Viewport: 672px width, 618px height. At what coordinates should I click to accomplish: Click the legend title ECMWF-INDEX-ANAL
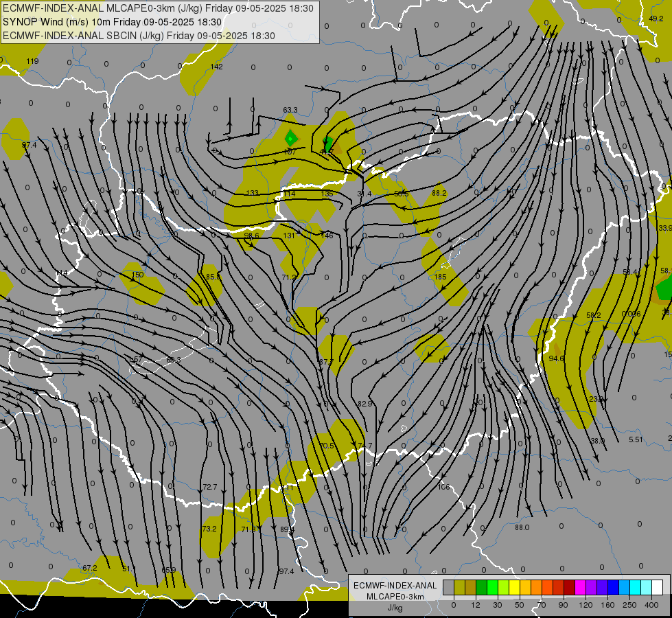click(x=395, y=586)
